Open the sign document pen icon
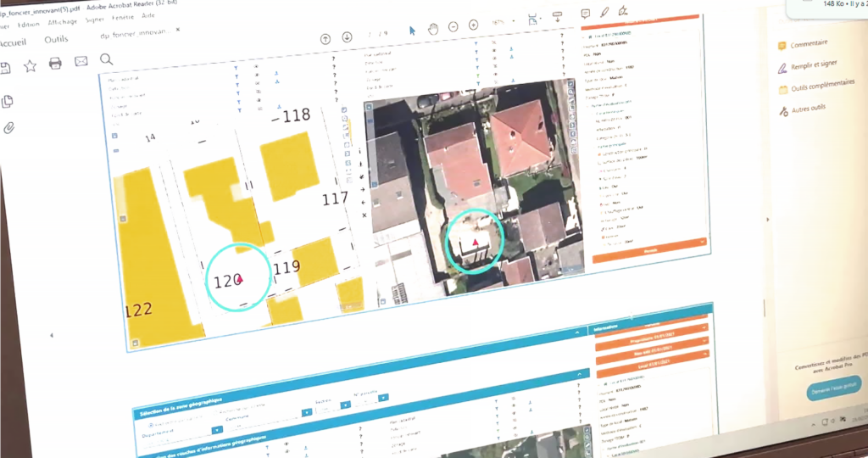 tap(623, 10)
